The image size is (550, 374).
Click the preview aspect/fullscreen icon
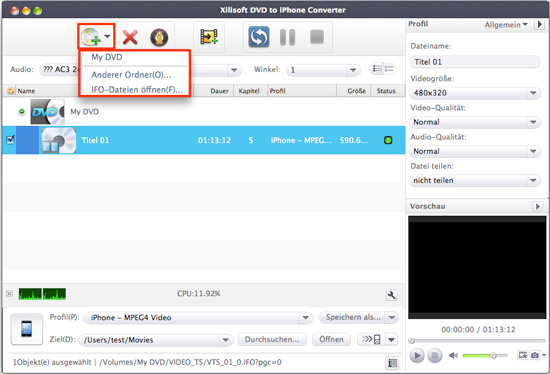pyautogui.click(x=523, y=355)
